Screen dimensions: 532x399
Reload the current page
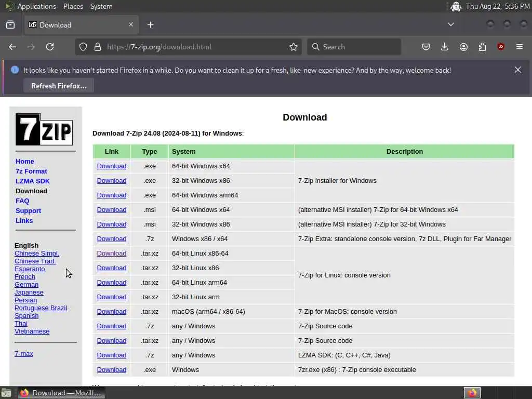pos(50,47)
